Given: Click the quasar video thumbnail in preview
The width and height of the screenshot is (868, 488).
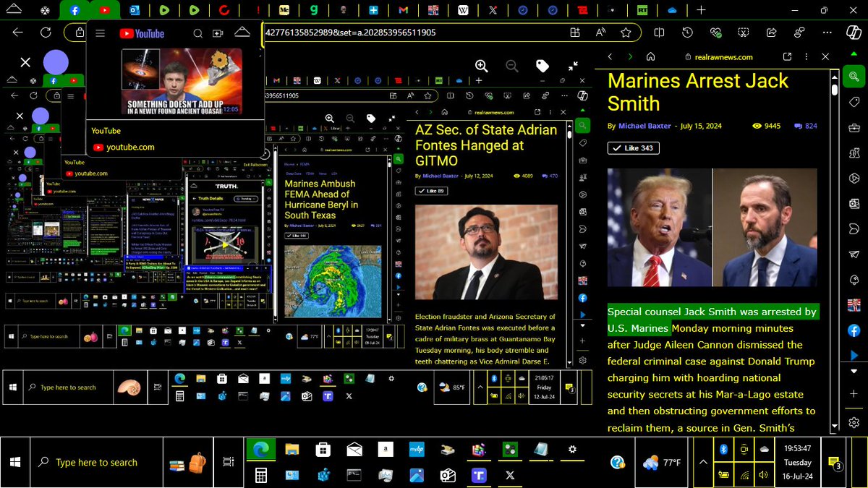Looking at the screenshot, I should point(182,82).
